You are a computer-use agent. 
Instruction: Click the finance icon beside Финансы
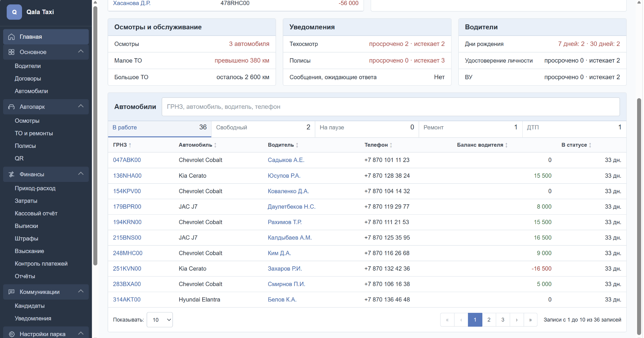(x=11, y=174)
